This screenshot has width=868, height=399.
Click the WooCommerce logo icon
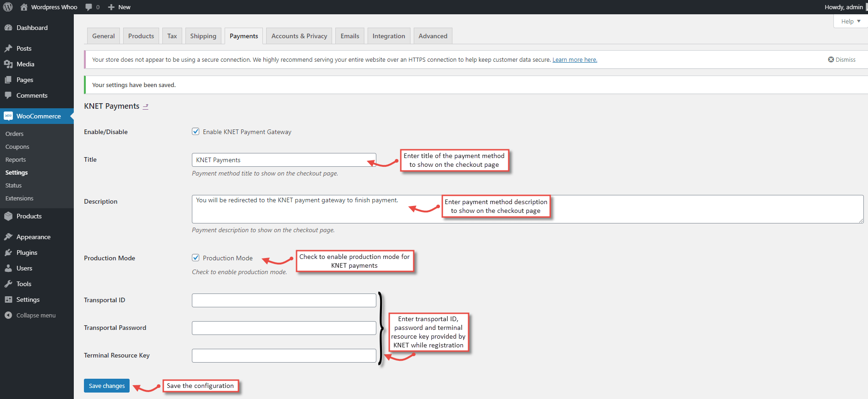pyautogui.click(x=8, y=116)
